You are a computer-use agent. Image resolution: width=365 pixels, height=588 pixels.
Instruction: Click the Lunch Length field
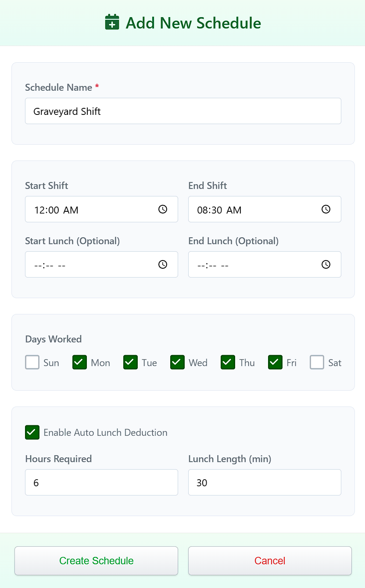265,482
